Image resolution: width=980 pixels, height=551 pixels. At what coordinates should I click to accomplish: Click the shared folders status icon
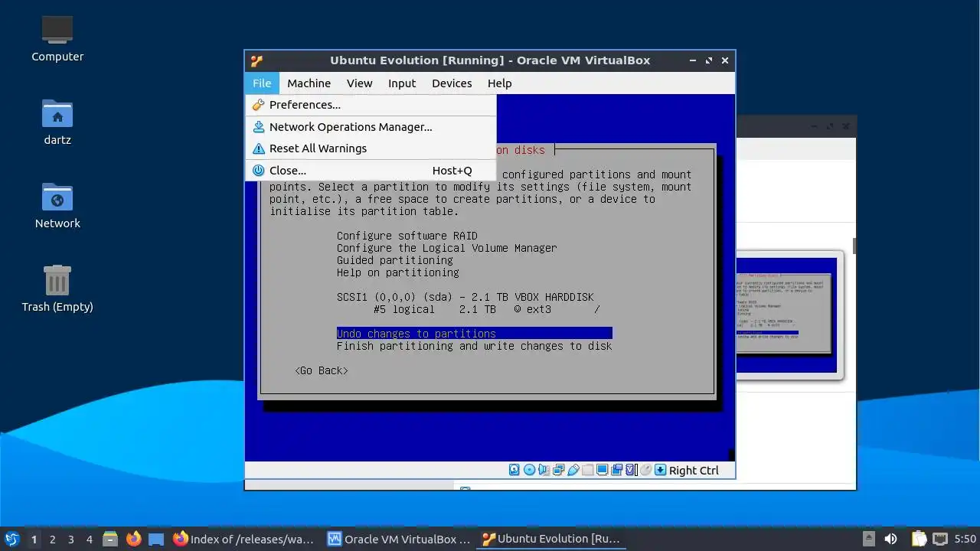click(587, 470)
